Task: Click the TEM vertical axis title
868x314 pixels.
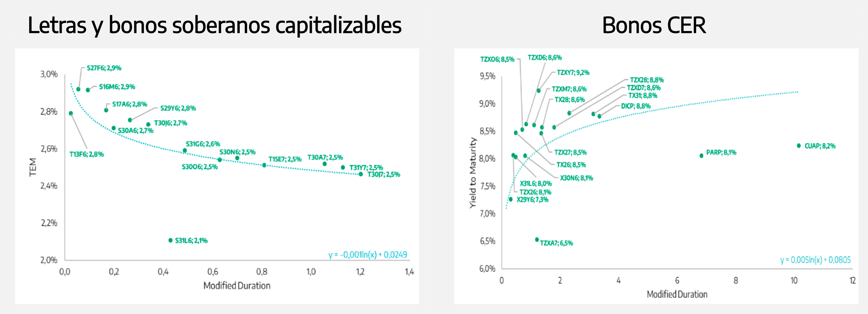Action: tap(33, 167)
